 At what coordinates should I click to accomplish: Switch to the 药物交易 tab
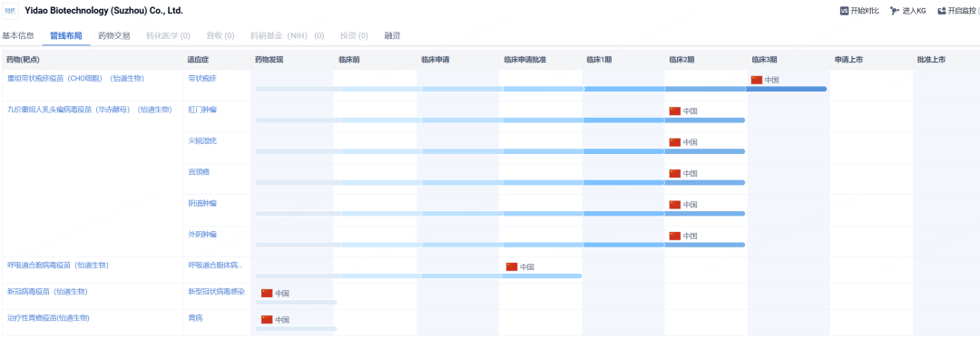tap(114, 35)
